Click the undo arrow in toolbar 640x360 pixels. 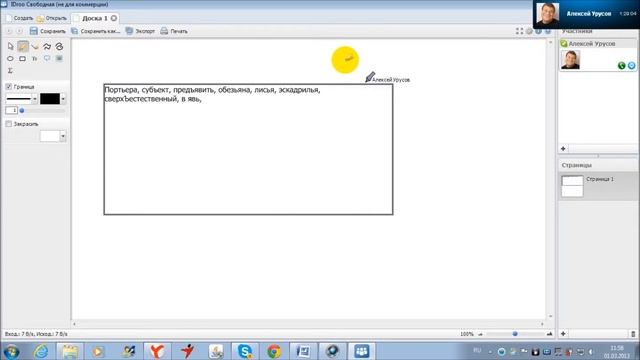tap(9, 31)
